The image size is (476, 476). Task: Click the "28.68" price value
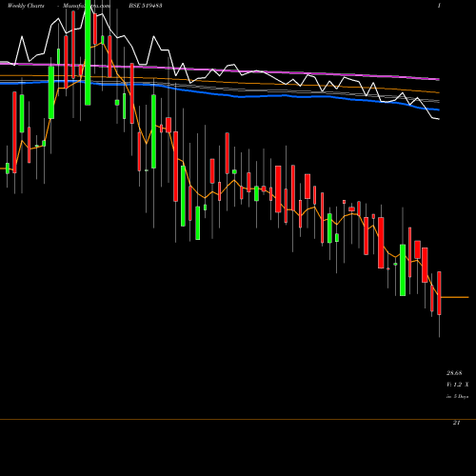[x=454, y=373]
